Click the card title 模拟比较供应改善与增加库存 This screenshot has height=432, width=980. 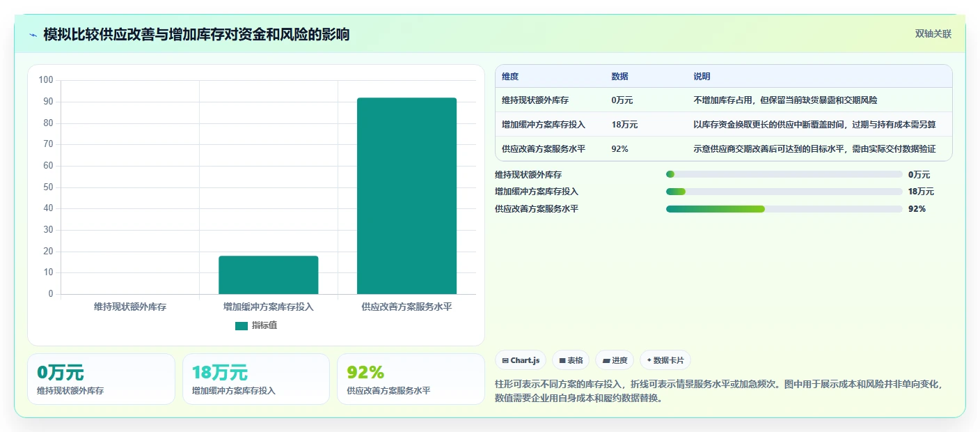click(x=196, y=34)
